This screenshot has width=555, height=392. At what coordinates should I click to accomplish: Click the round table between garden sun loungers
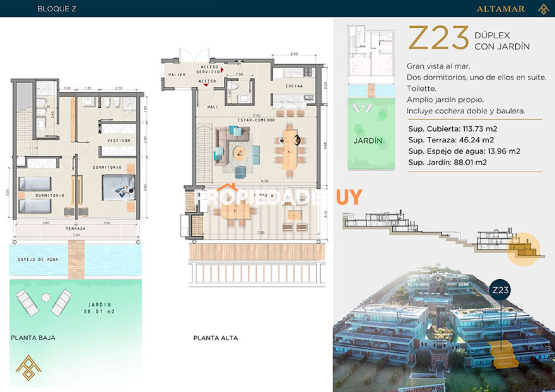(x=45, y=298)
